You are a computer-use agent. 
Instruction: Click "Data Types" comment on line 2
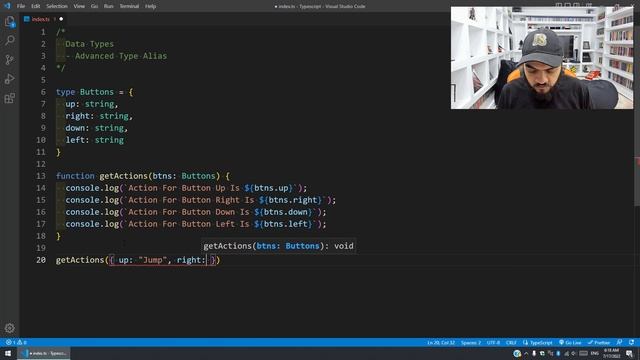89,44
